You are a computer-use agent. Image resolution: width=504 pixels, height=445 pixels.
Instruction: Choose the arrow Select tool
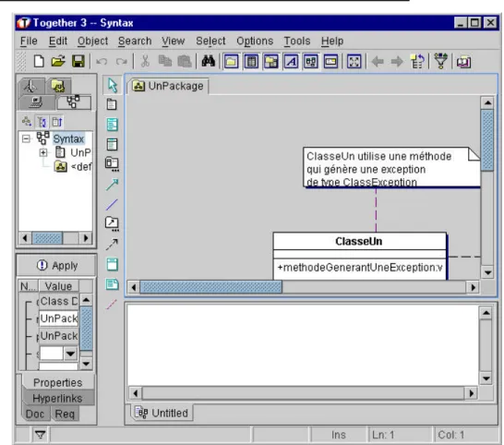(113, 85)
